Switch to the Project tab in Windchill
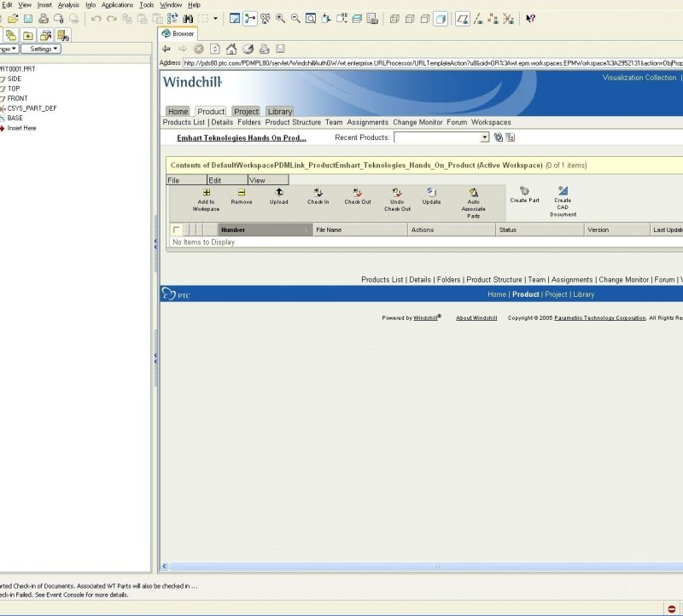Image resolution: width=683 pixels, height=616 pixels. [246, 112]
